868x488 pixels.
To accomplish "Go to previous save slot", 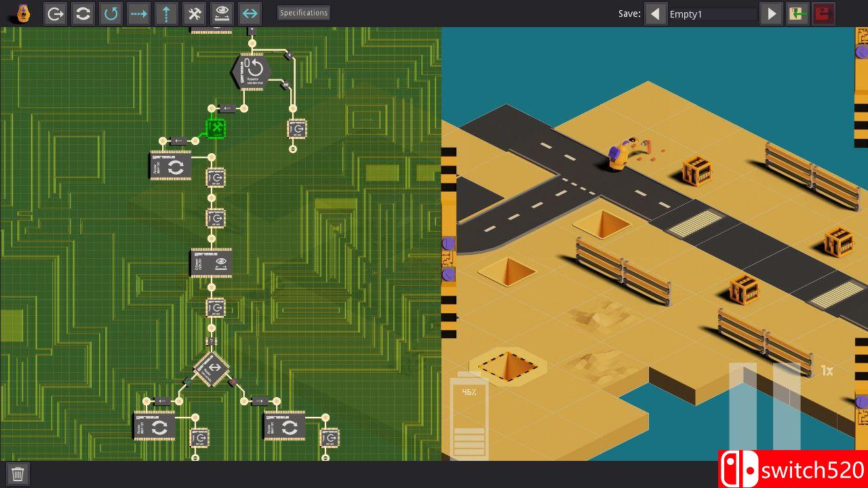I will [x=655, y=14].
